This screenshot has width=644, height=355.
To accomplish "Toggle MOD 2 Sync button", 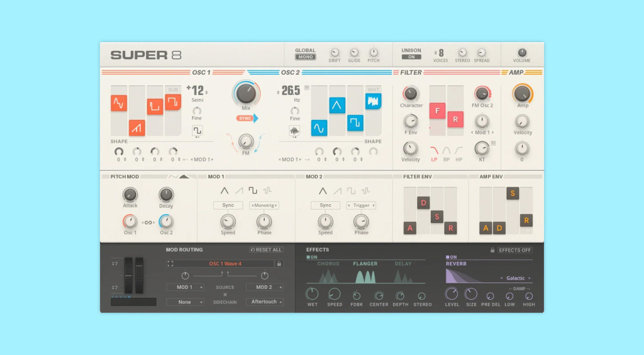I will pos(325,205).
